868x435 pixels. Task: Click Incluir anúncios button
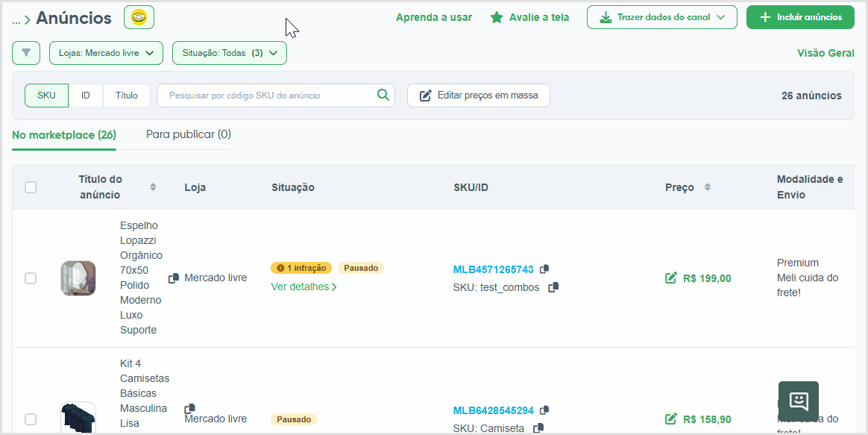tap(800, 17)
